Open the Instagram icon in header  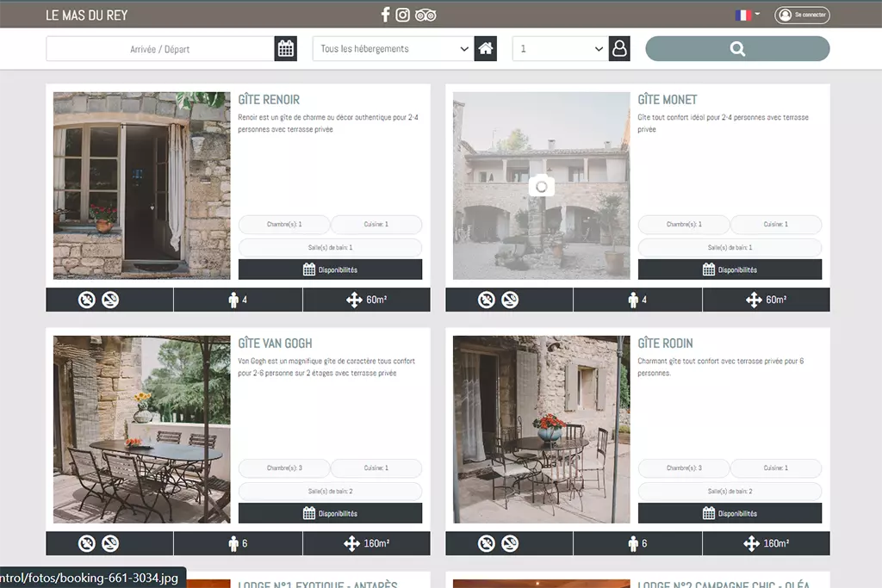click(x=403, y=15)
